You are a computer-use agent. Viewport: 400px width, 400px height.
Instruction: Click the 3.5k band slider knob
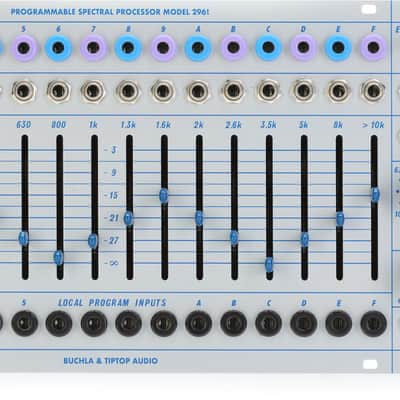pos(269,265)
